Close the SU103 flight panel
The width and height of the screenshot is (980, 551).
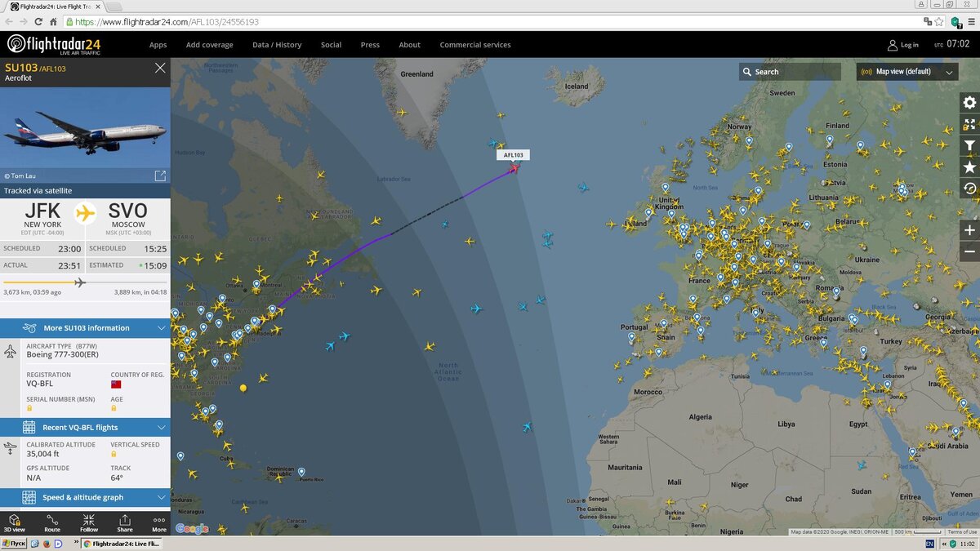click(x=160, y=69)
